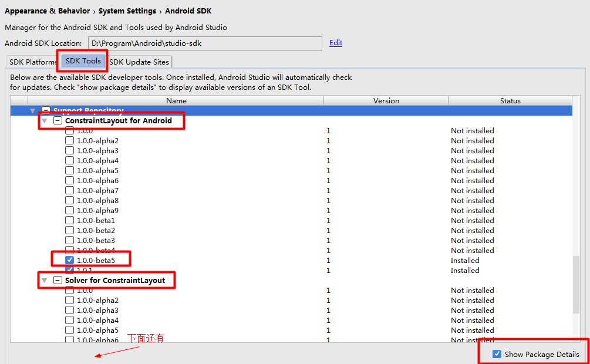Image resolution: width=590 pixels, height=364 pixels.
Task: Sort by the Status column header
Action: [510, 101]
